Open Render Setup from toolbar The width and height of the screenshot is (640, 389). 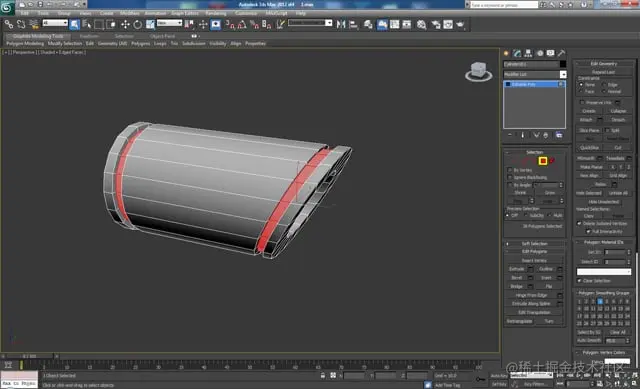pyautogui.click(x=436, y=24)
